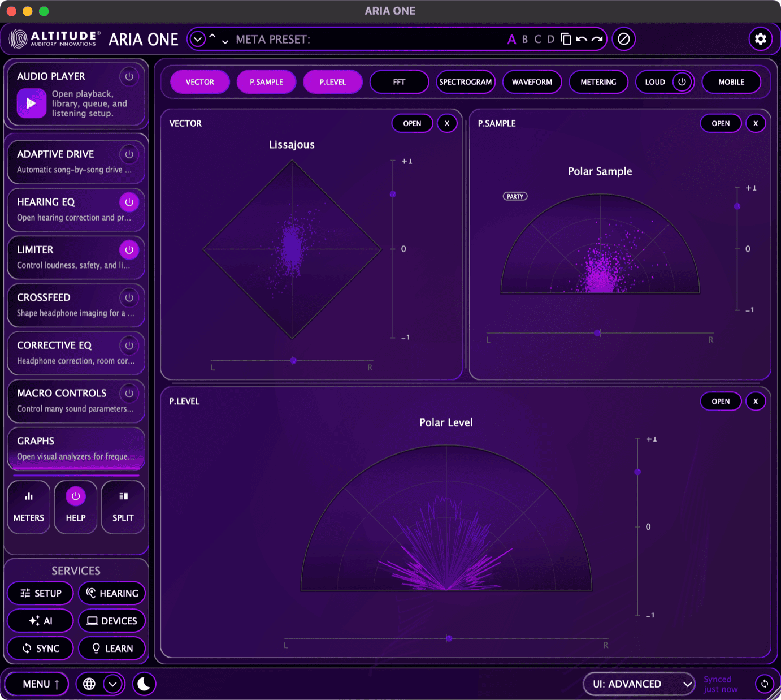Expand the Menu button
Screen dimensions: 781x700
(37, 684)
